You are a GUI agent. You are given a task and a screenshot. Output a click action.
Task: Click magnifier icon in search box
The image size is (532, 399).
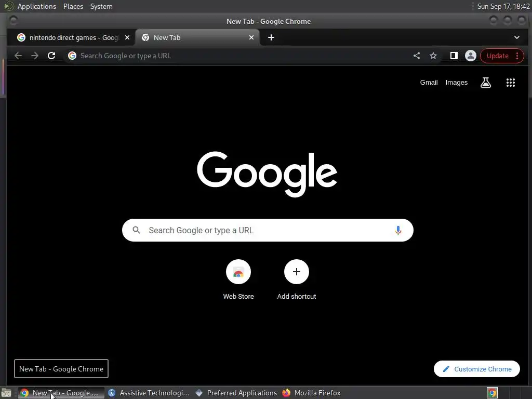click(x=137, y=230)
